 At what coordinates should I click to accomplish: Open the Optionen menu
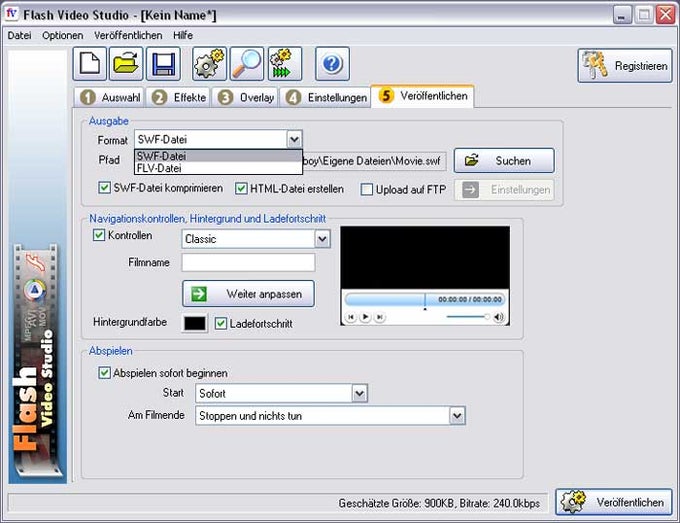(62, 36)
